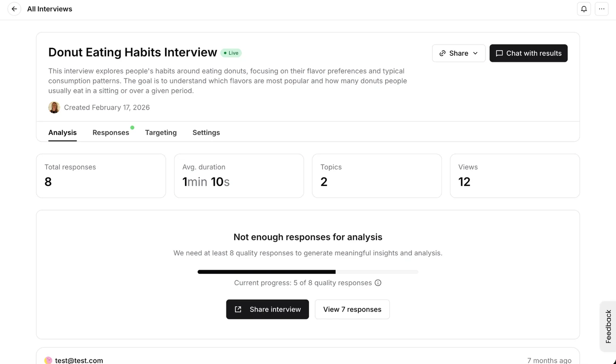Open the Settings tab
Image resolution: width=616 pixels, height=364 pixels.
coord(206,132)
